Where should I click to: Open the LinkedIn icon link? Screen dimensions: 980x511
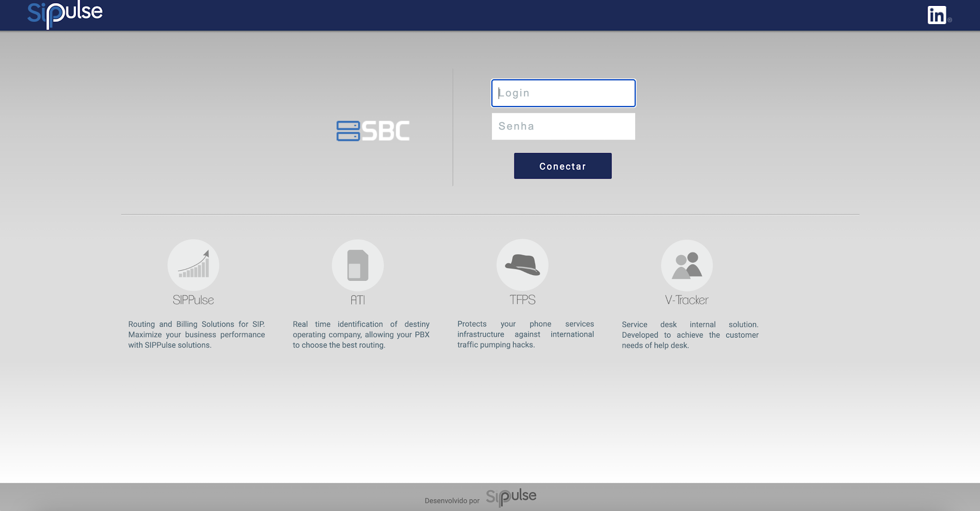coord(937,15)
